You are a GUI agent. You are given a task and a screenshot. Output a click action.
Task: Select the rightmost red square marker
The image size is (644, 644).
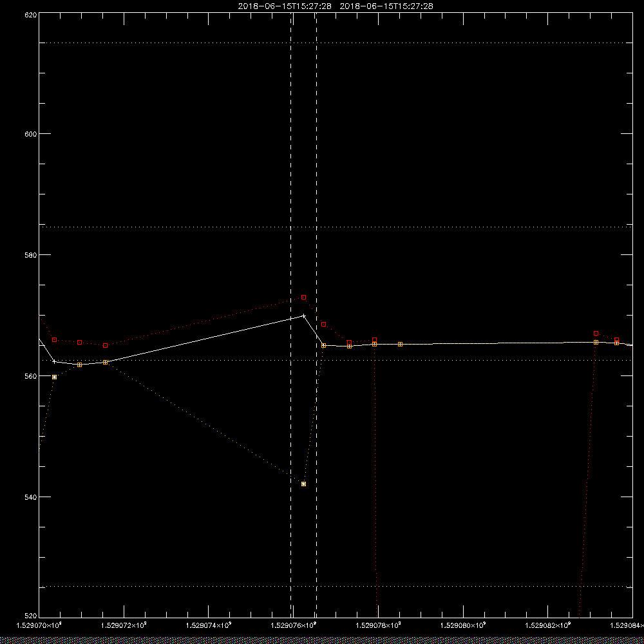616,339
